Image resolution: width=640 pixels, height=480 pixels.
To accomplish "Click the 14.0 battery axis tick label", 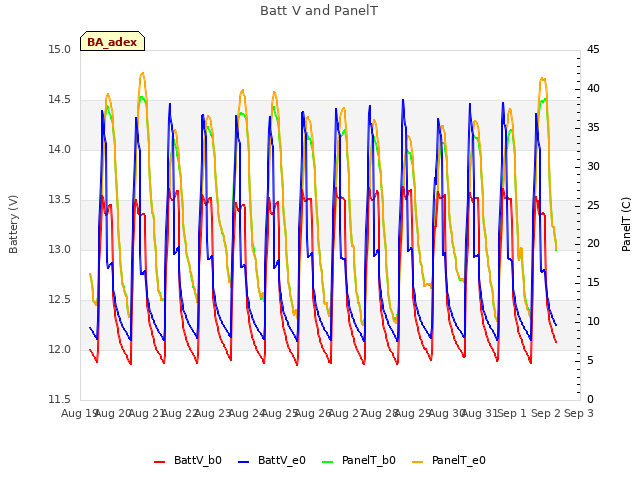I will pyautogui.click(x=60, y=150).
